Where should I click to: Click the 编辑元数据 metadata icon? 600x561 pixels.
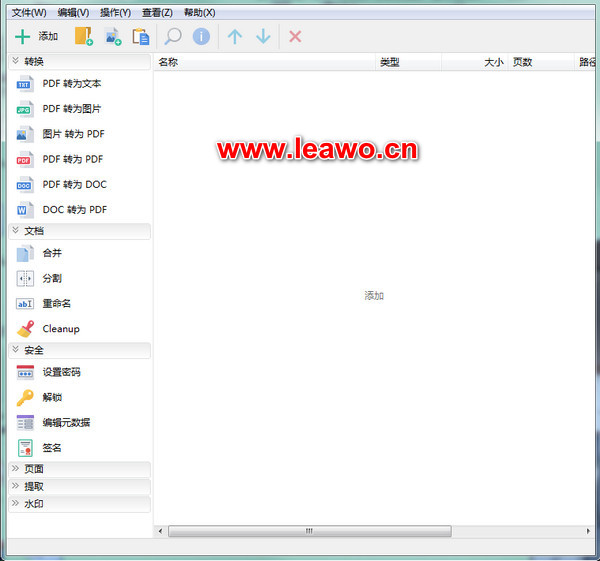coord(25,423)
